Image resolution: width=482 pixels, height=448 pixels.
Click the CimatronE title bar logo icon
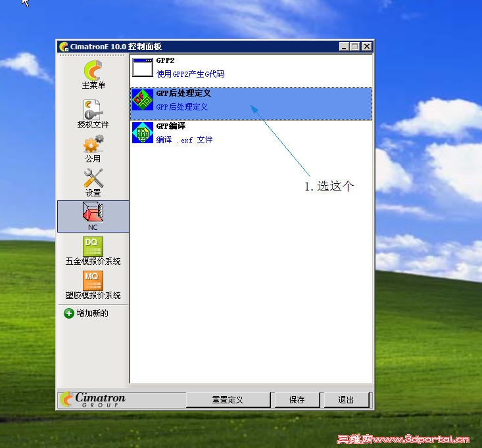pos(64,47)
